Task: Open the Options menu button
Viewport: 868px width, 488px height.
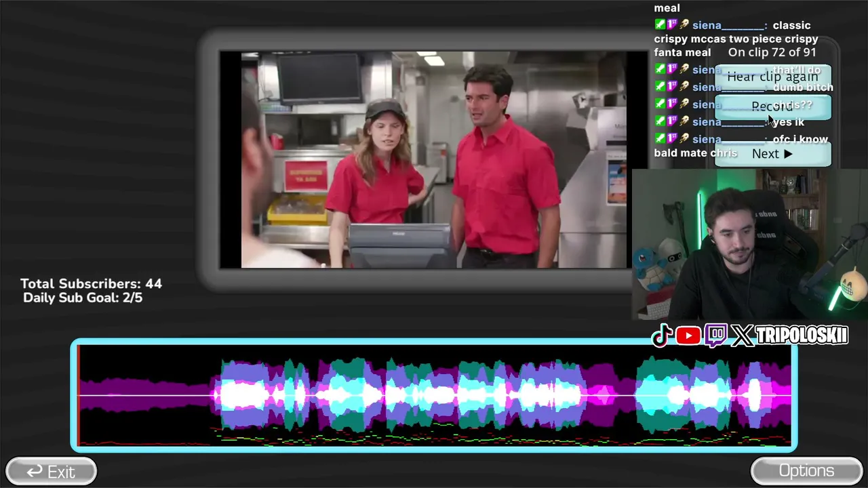Action: point(806,471)
